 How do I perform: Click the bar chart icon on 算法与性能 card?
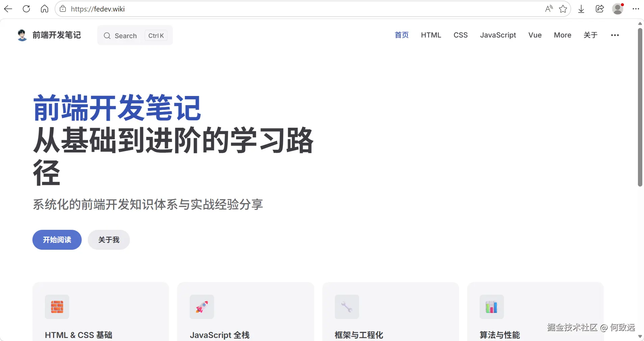pyautogui.click(x=492, y=307)
